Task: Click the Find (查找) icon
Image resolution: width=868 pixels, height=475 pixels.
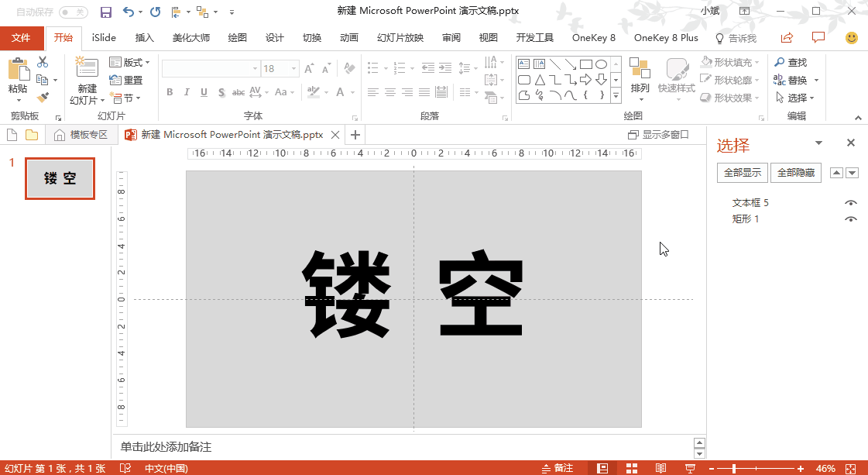Action: pyautogui.click(x=791, y=62)
